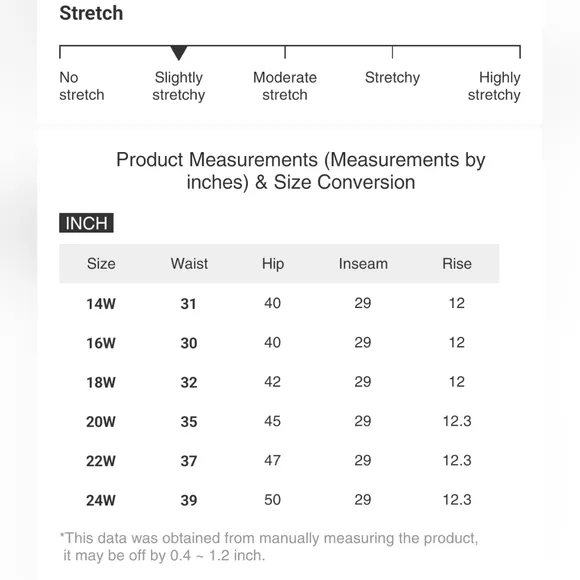Image resolution: width=580 pixels, height=580 pixels.
Task: Click the 24W waist value 39
Action: 189,500
